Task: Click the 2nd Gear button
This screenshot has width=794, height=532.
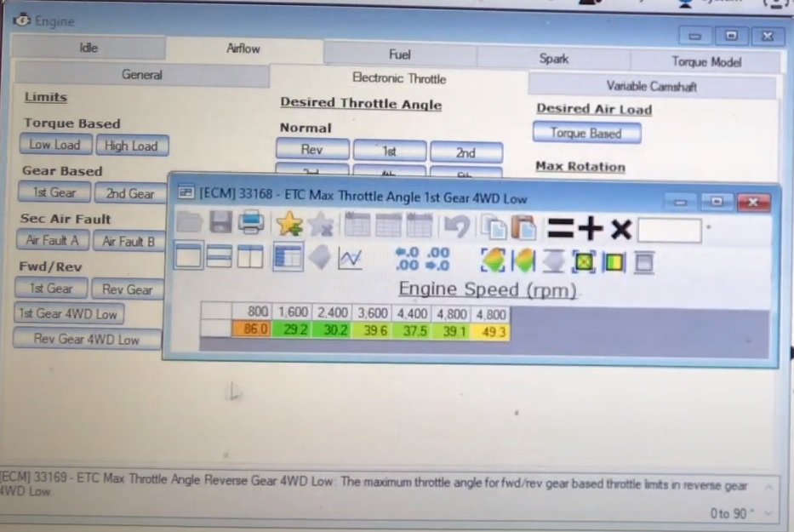Action: coord(130,193)
